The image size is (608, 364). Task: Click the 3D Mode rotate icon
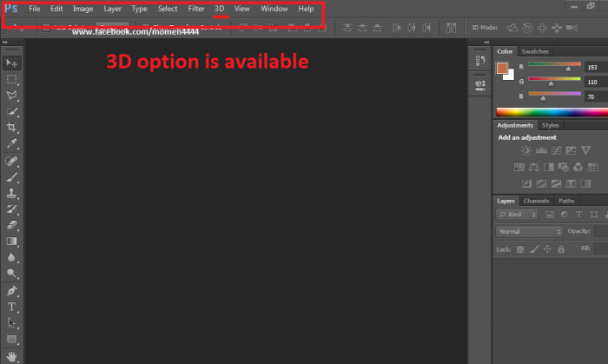[512, 28]
